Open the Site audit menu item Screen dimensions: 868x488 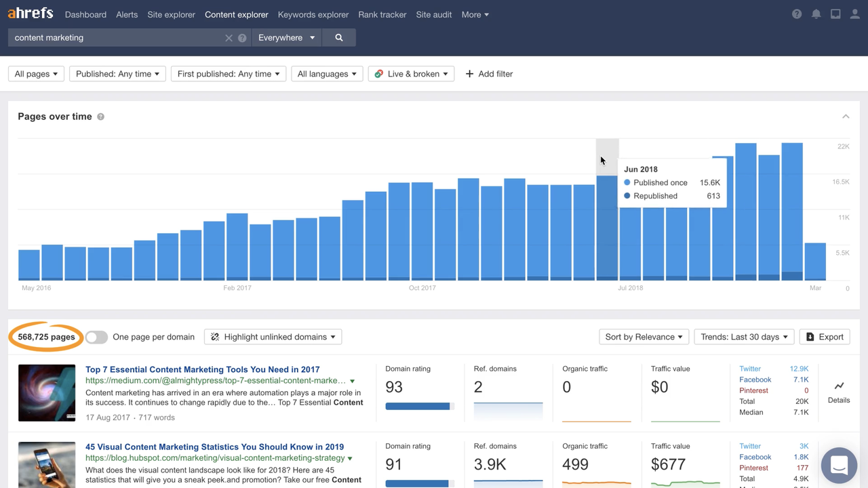pyautogui.click(x=434, y=14)
